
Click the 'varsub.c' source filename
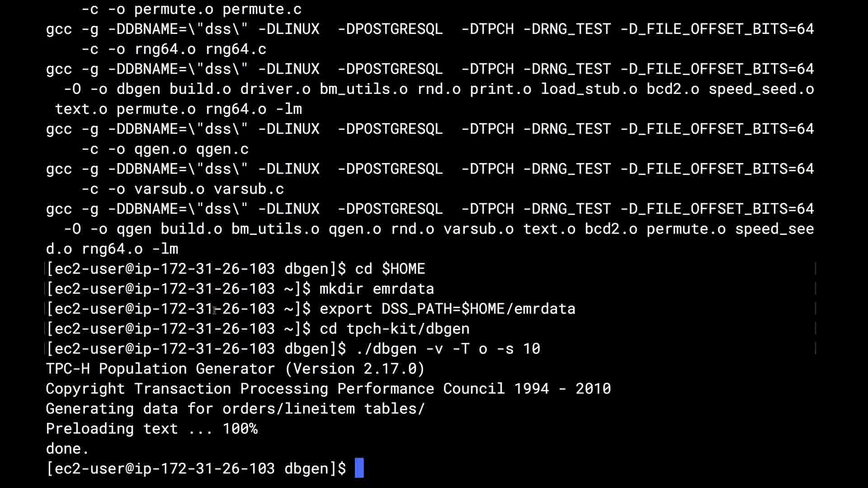tap(249, 189)
